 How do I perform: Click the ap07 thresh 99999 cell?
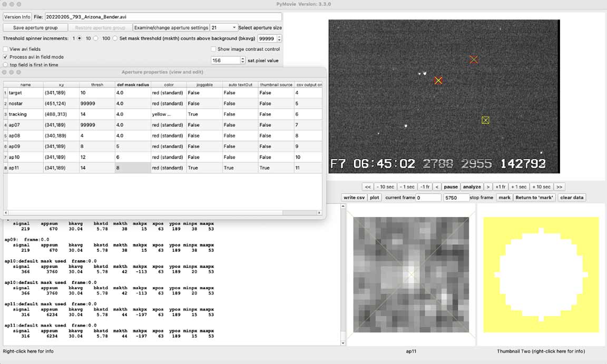(97, 125)
